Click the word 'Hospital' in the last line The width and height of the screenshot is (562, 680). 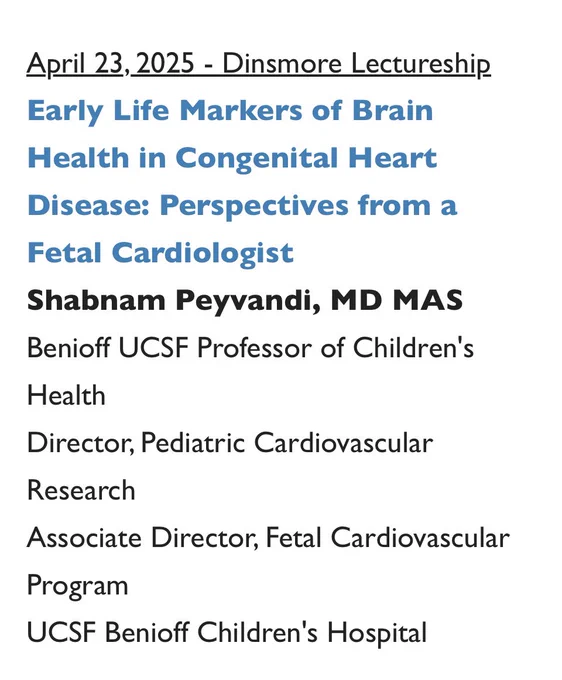(x=377, y=633)
